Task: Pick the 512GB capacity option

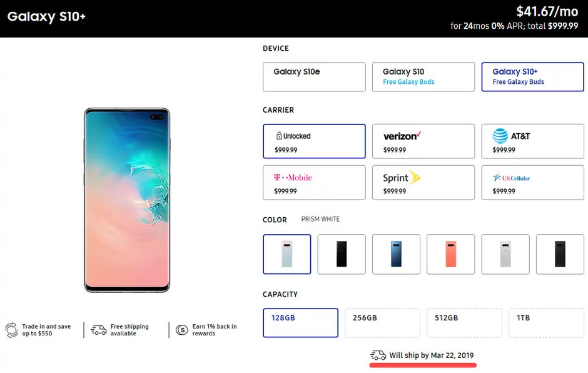Action: [x=464, y=323]
